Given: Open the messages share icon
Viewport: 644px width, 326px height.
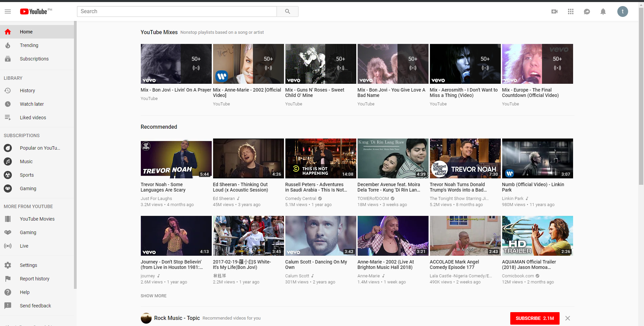Looking at the screenshot, I should [x=587, y=11].
